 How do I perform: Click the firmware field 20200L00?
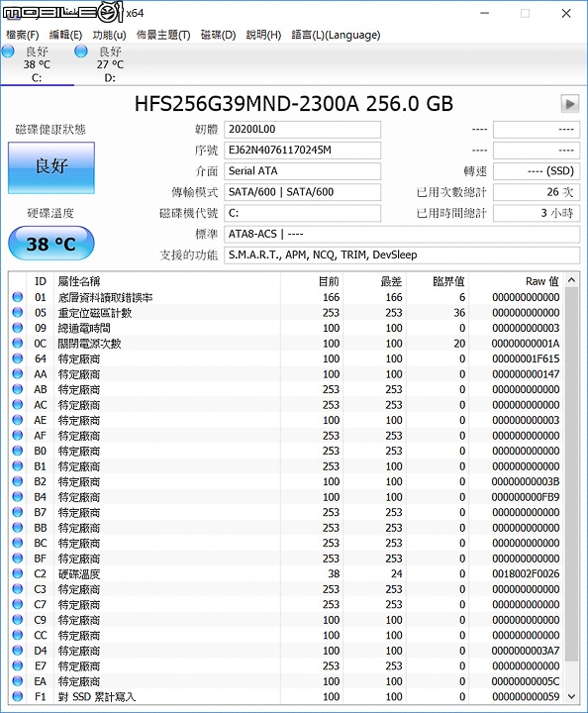[x=302, y=130]
